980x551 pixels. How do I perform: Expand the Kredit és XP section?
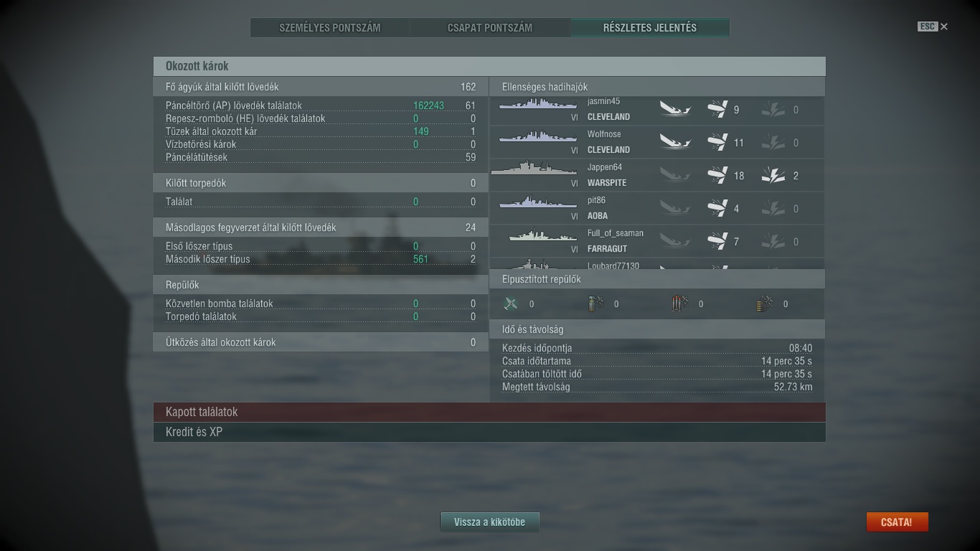coord(489,432)
